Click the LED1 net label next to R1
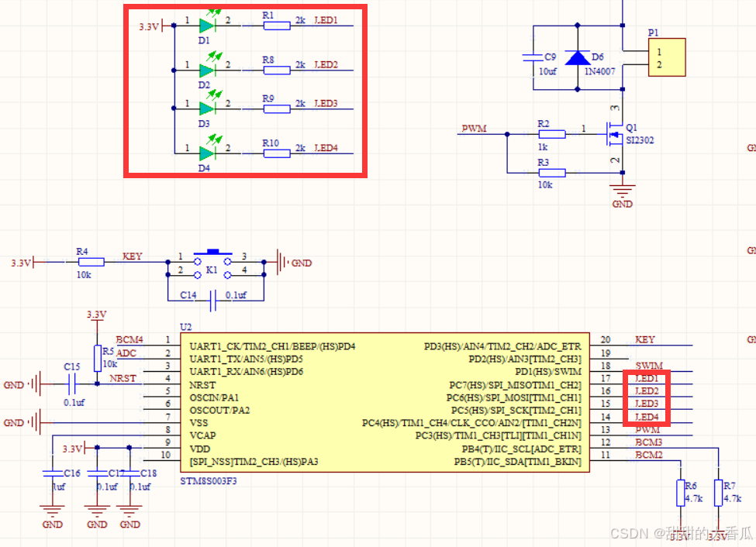 point(326,20)
